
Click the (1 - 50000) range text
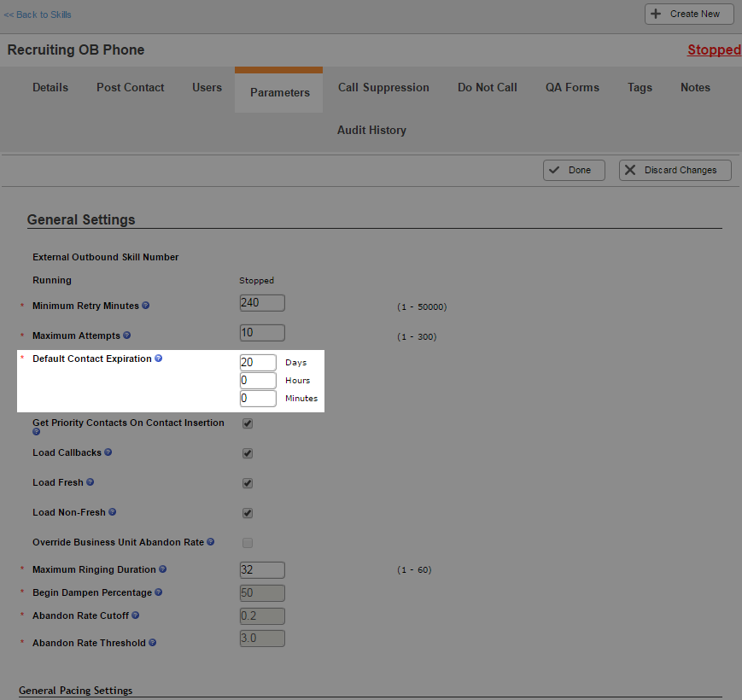pyautogui.click(x=422, y=307)
